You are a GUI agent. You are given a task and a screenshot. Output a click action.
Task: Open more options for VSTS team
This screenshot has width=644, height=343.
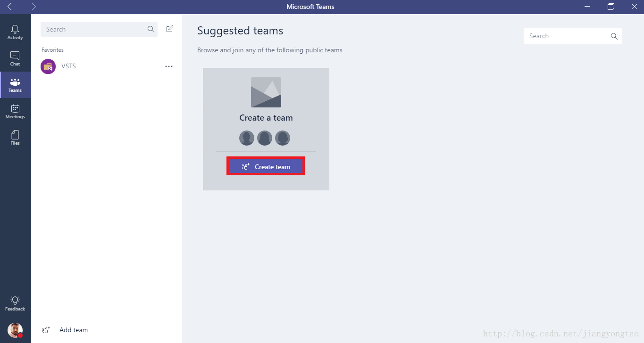coord(169,66)
